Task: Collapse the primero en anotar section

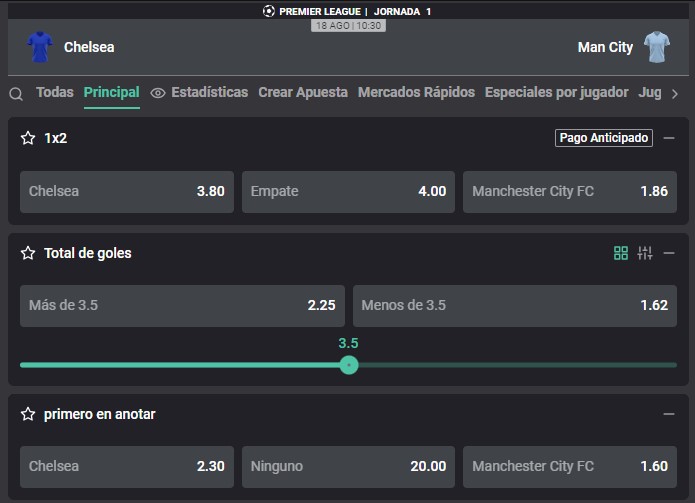Action: coord(669,414)
